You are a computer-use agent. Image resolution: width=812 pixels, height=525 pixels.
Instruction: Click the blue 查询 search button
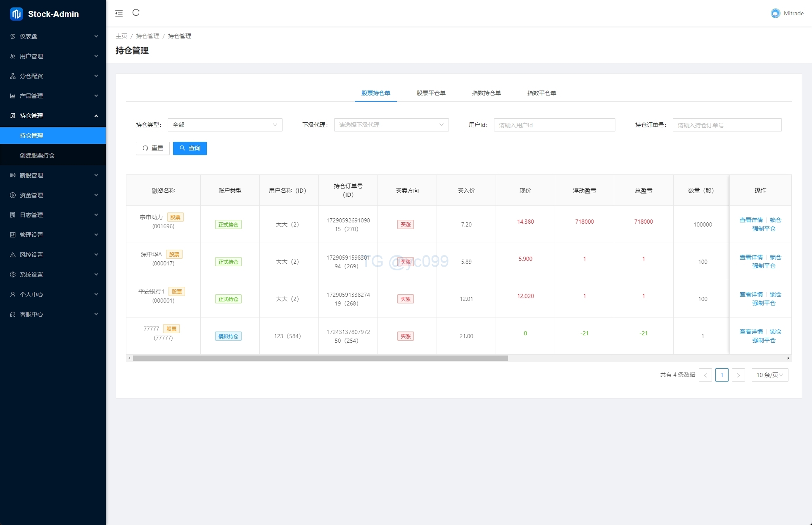pyautogui.click(x=190, y=148)
